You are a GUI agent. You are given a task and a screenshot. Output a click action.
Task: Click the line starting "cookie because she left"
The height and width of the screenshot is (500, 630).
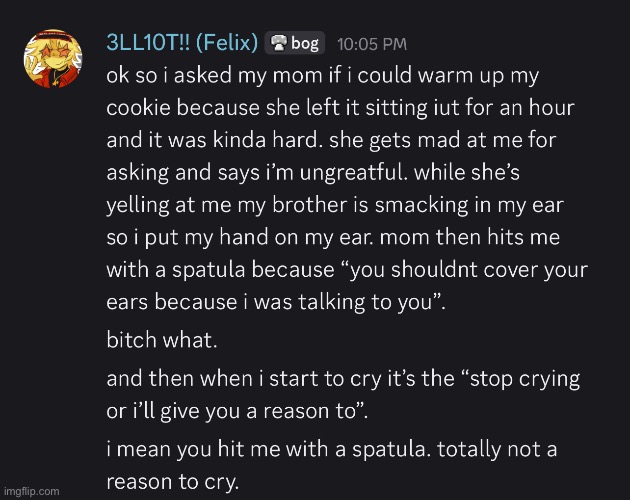[x=341, y=108]
